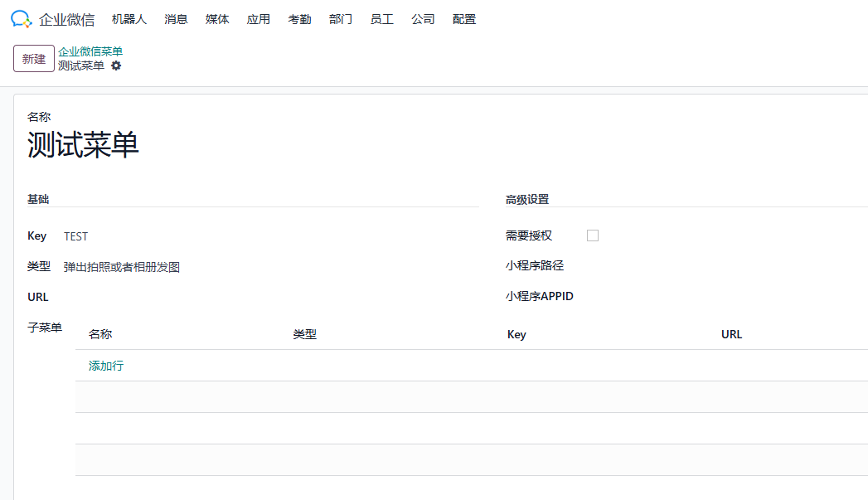The image size is (868, 500).
Task: Edit the 测试菜单 name title field
Action: tap(83, 145)
